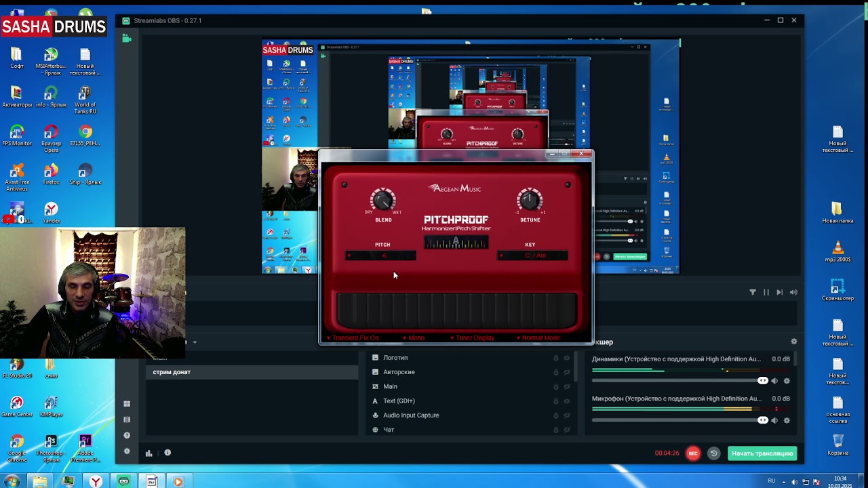Toggle visibility eye for Text (GDI+) source

pyautogui.click(x=567, y=401)
